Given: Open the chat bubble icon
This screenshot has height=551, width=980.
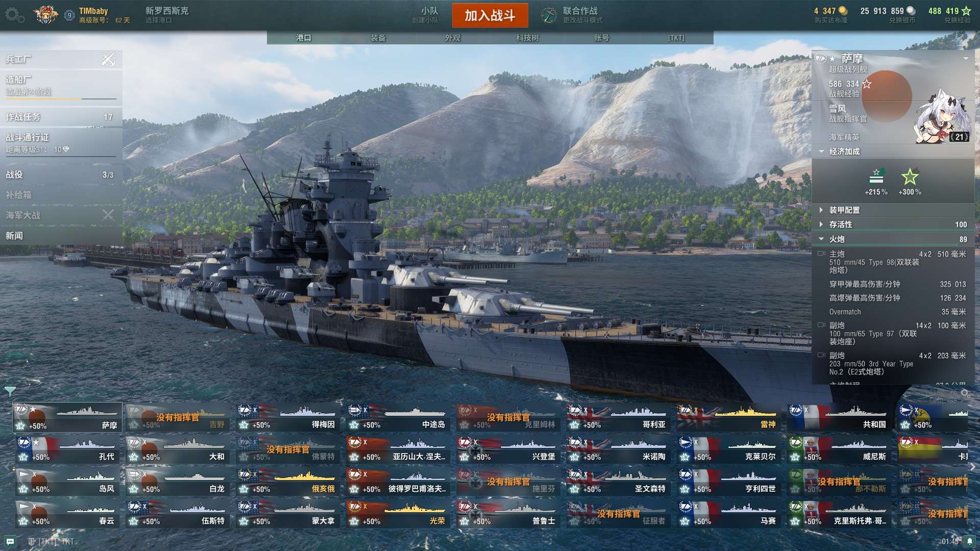Looking at the screenshot, I should [10, 541].
